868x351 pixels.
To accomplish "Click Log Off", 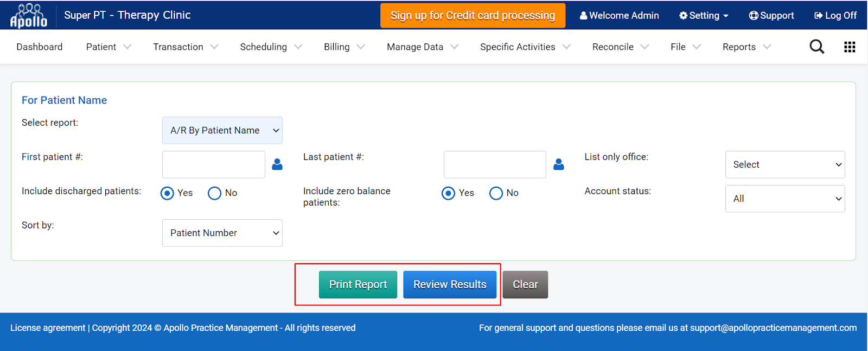I will click(x=835, y=16).
